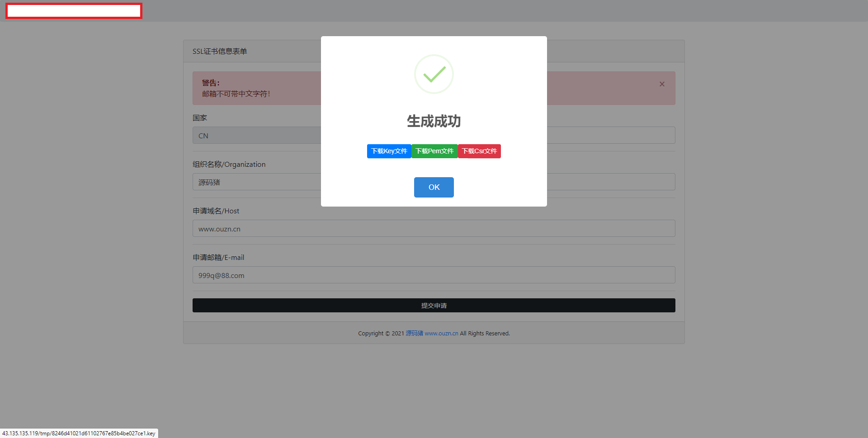Focus the Host domain field www.ouzn.cn

[434, 228]
